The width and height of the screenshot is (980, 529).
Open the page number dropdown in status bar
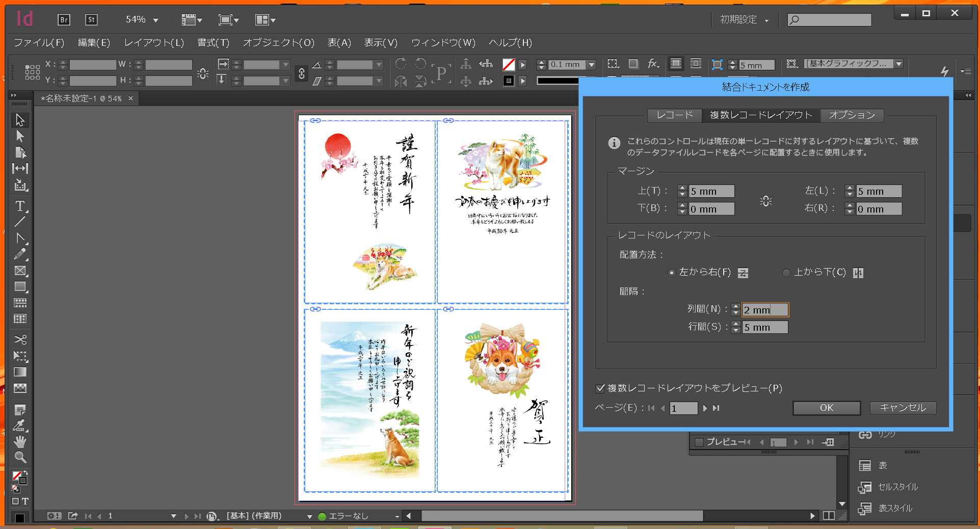point(173,516)
